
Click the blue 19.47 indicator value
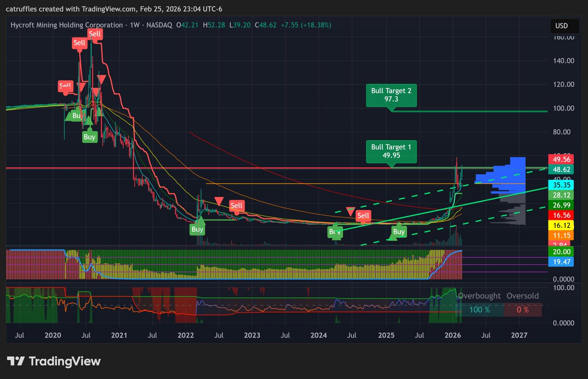click(560, 262)
